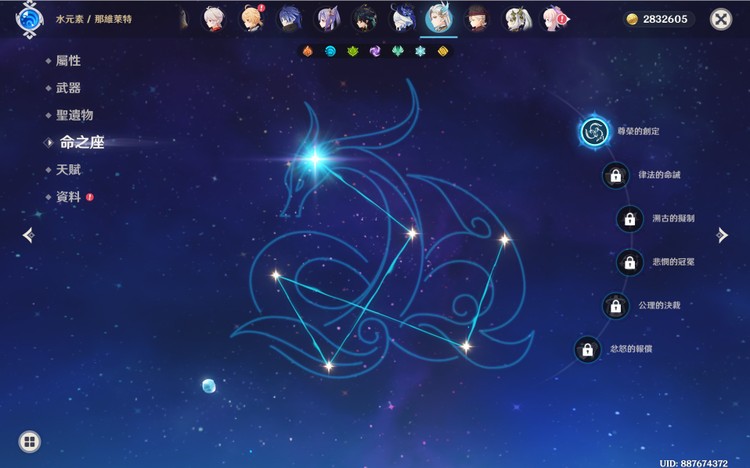The height and width of the screenshot is (468, 750).
Task: Open the 聖遺物 artifacts page
Action: pos(74,115)
